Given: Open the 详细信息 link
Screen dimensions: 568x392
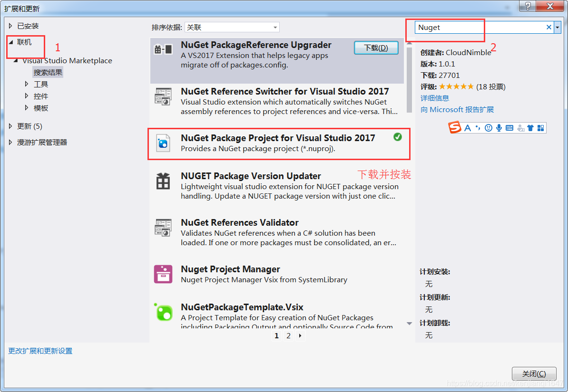Looking at the screenshot, I should 435,98.
